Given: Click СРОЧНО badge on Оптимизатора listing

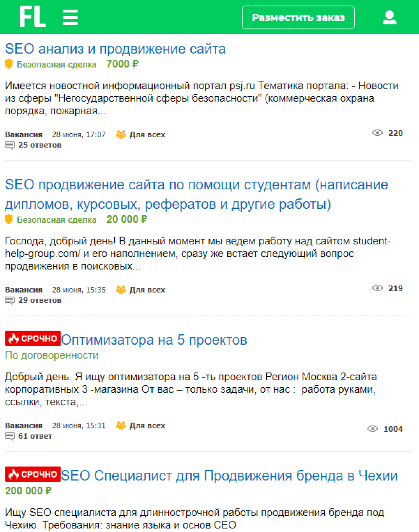Looking at the screenshot, I should pyautogui.click(x=33, y=339).
